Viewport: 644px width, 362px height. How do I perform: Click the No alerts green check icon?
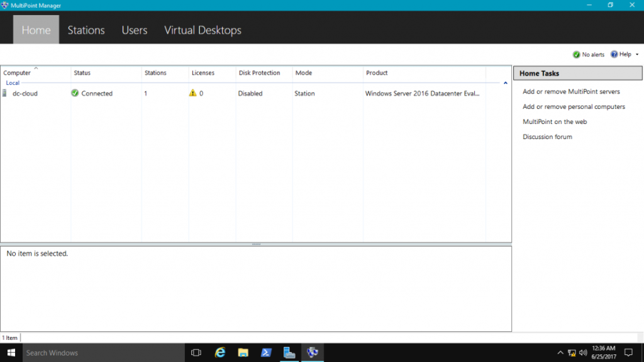pos(576,54)
